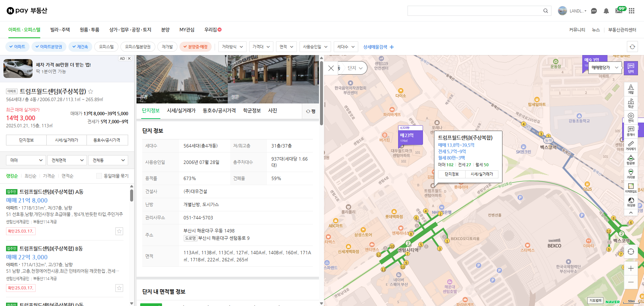Switch to the 사진 tab

click(x=273, y=111)
